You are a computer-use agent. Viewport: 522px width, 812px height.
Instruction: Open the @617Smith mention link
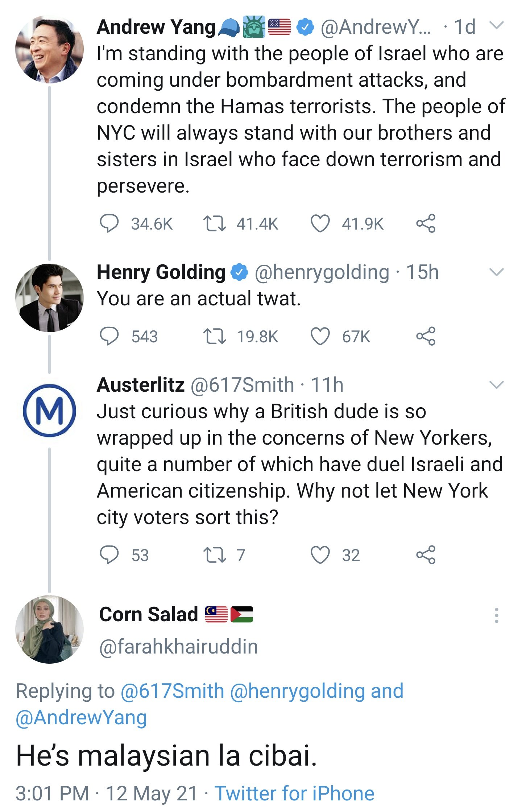[172, 691]
